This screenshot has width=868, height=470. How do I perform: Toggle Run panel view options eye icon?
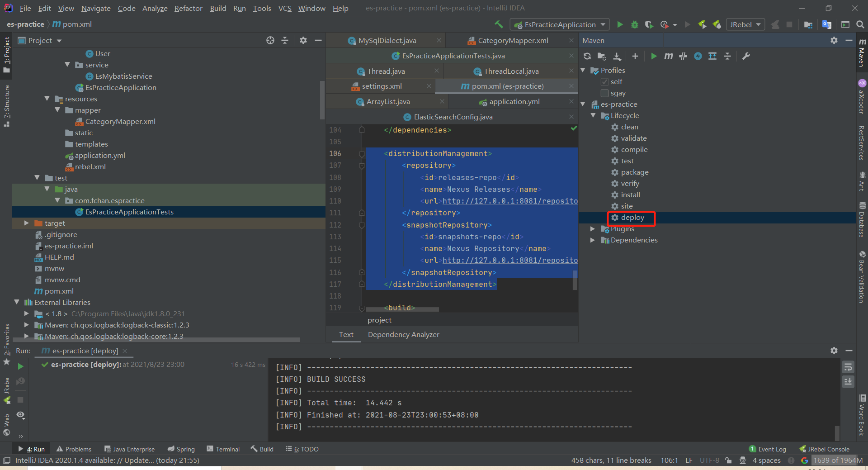click(x=20, y=415)
